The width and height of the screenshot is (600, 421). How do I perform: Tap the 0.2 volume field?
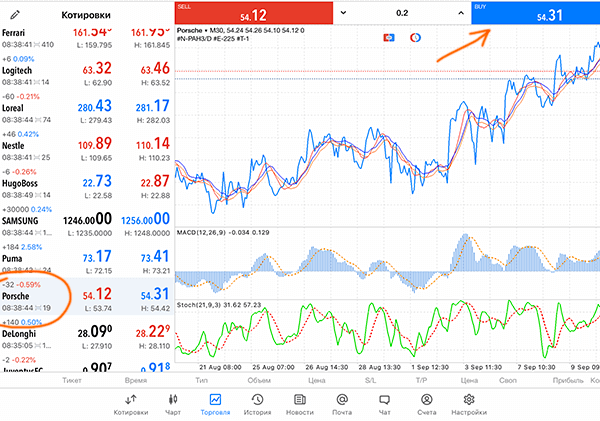pyautogui.click(x=402, y=13)
